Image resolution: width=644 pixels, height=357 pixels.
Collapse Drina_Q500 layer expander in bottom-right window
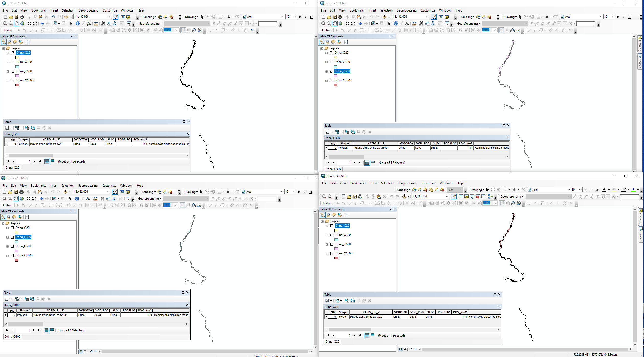(x=327, y=244)
